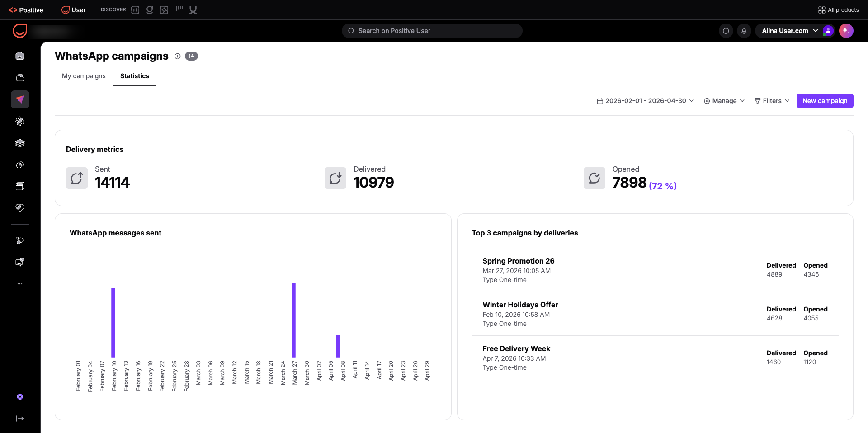
Task: Open the connected nodes icon in the sidebar
Action: [x=20, y=240]
